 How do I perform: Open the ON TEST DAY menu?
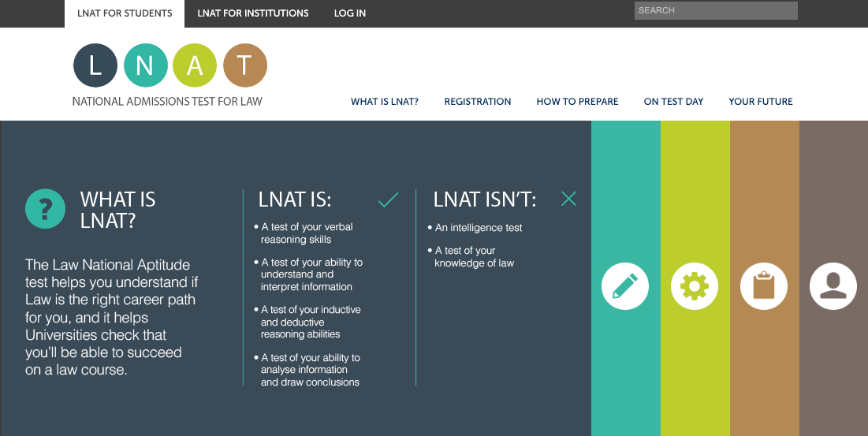[x=674, y=101]
